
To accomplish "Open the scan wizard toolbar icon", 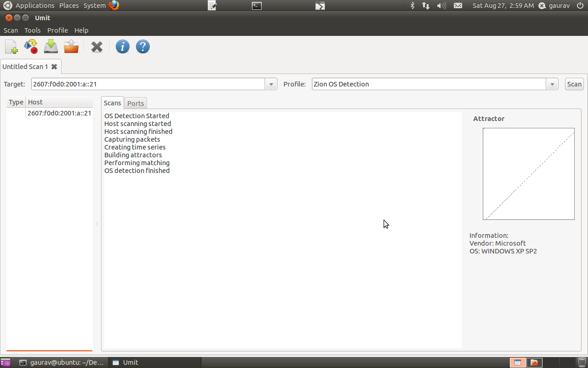I will coord(31,46).
